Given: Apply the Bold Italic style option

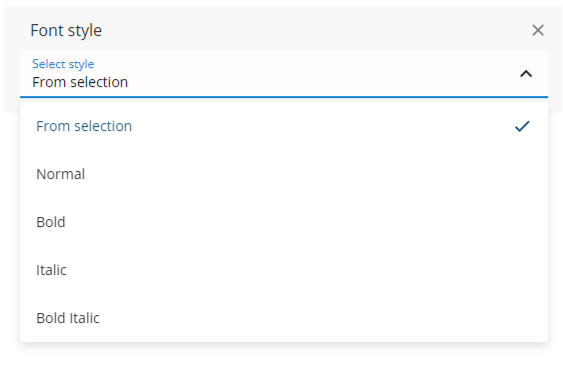Looking at the screenshot, I should 284,318.
